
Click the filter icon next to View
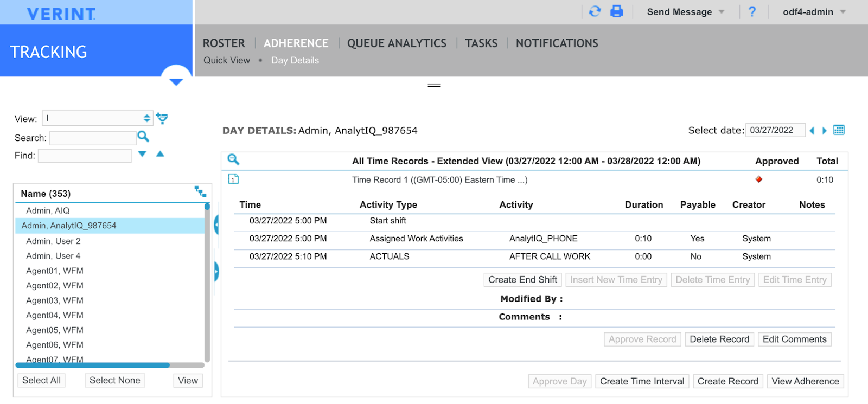(x=162, y=118)
